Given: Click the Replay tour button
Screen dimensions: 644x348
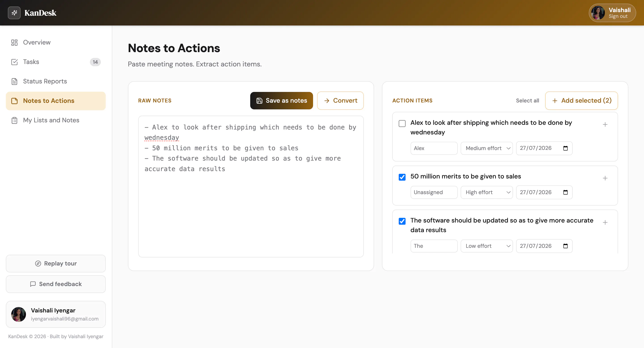Looking at the screenshot, I should [56, 263].
